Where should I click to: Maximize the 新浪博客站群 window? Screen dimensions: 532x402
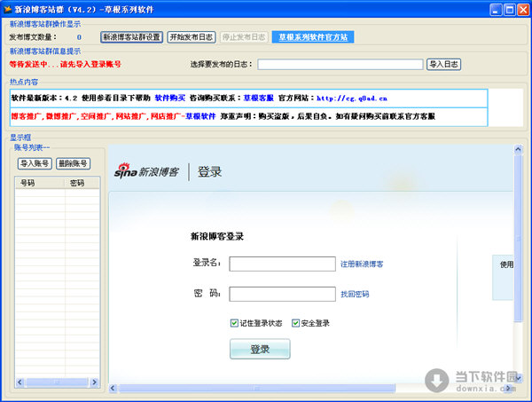point(509,10)
